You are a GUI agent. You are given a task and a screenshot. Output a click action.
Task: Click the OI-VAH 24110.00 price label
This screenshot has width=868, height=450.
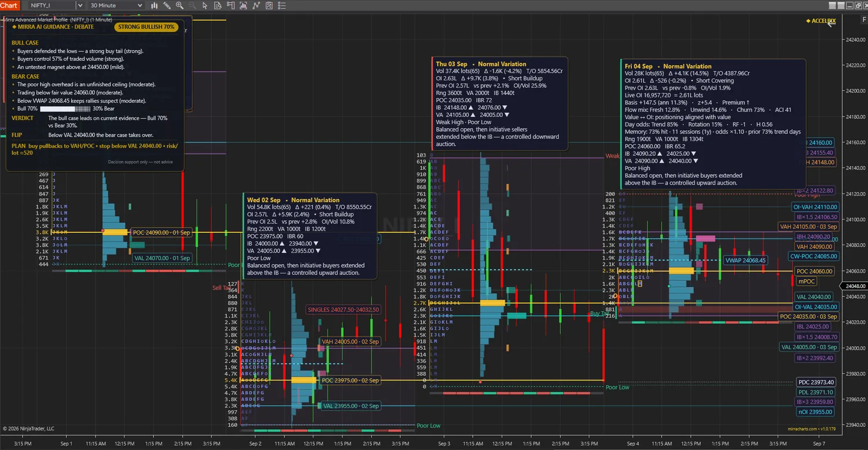point(815,207)
